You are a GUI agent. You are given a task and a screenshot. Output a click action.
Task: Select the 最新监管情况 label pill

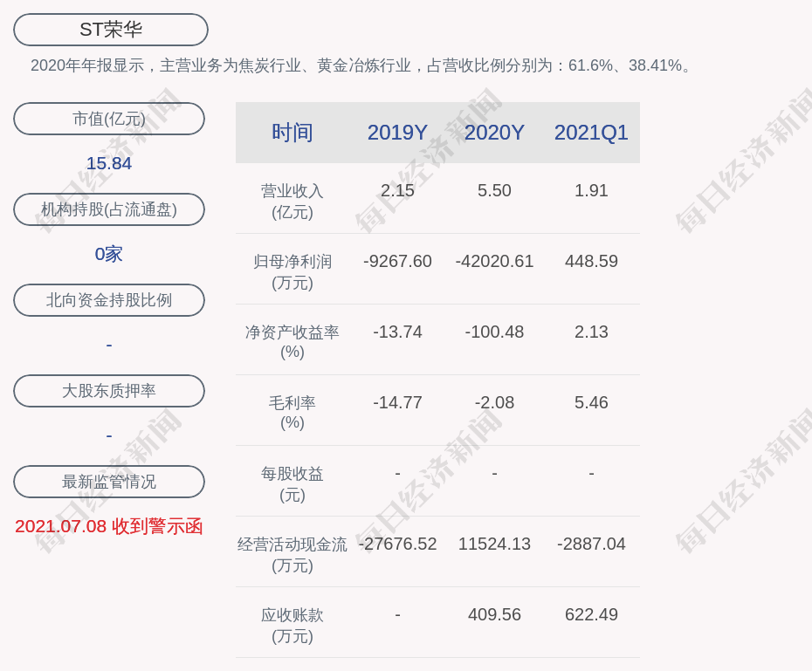109,482
